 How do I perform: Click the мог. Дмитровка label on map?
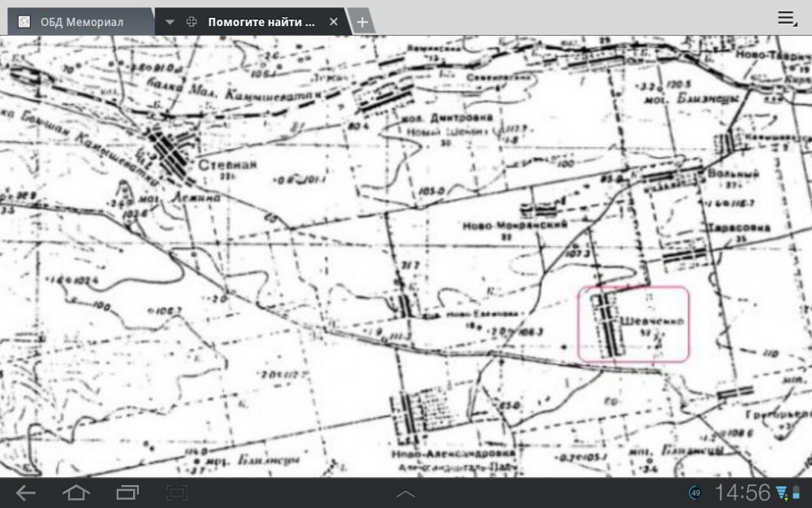(447, 118)
